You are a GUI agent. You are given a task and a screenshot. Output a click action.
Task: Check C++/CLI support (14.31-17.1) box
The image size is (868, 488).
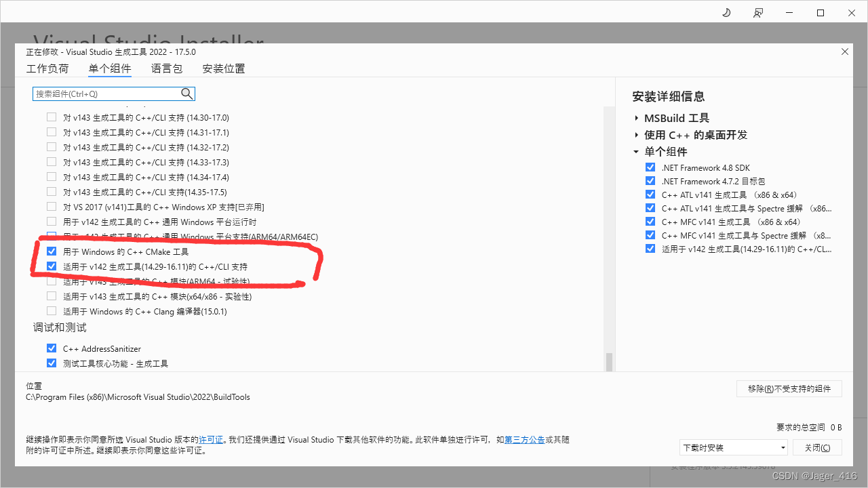(x=52, y=132)
